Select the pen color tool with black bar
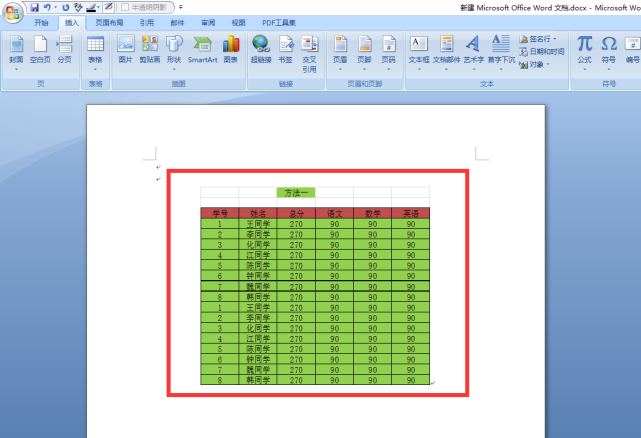Image resolution: width=641 pixels, height=438 pixels. (x=91, y=7)
